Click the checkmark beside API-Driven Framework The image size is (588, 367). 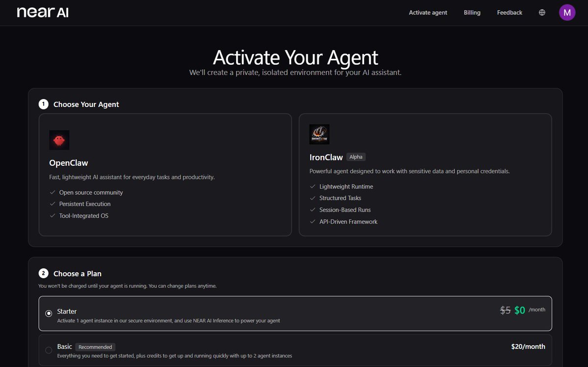tap(313, 222)
